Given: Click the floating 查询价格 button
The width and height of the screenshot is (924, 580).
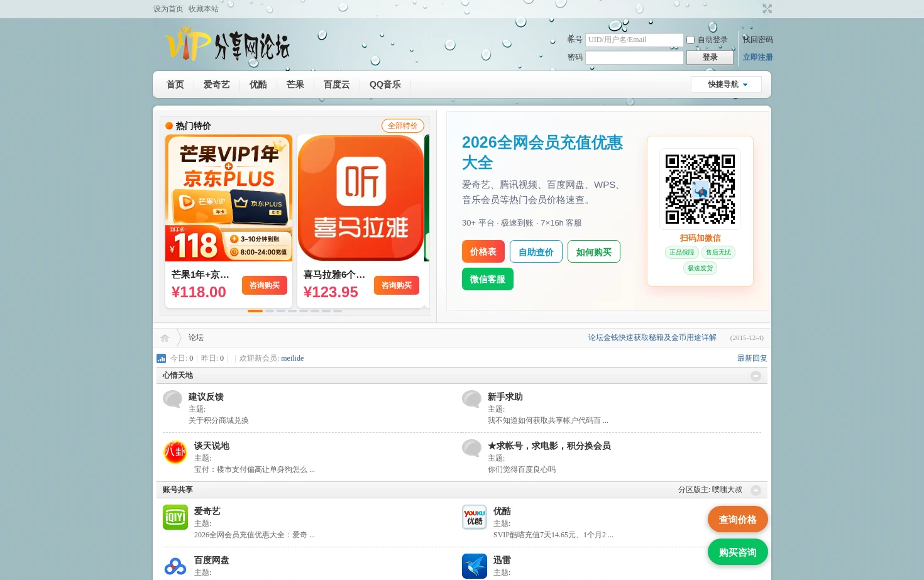Looking at the screenshot, I should point(737,520).
